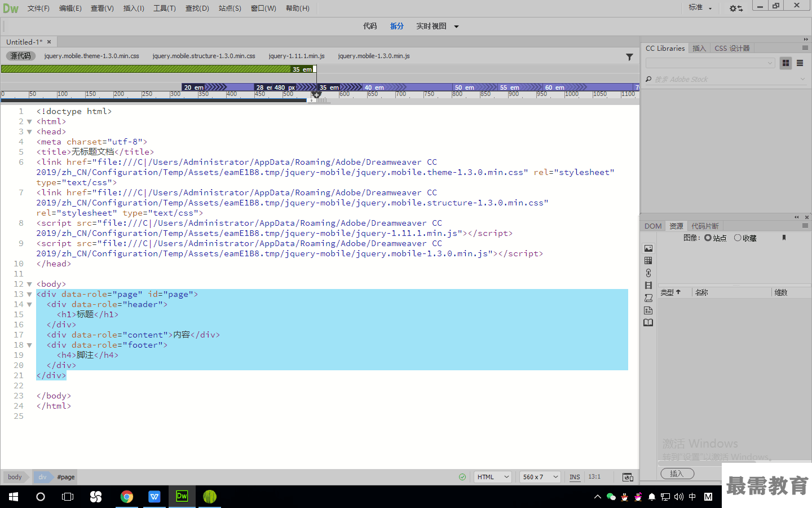The height and width of the screenshot is (508, 812).
Task: Switch to the 代码片断 tab
Action: tap(705, 226)
